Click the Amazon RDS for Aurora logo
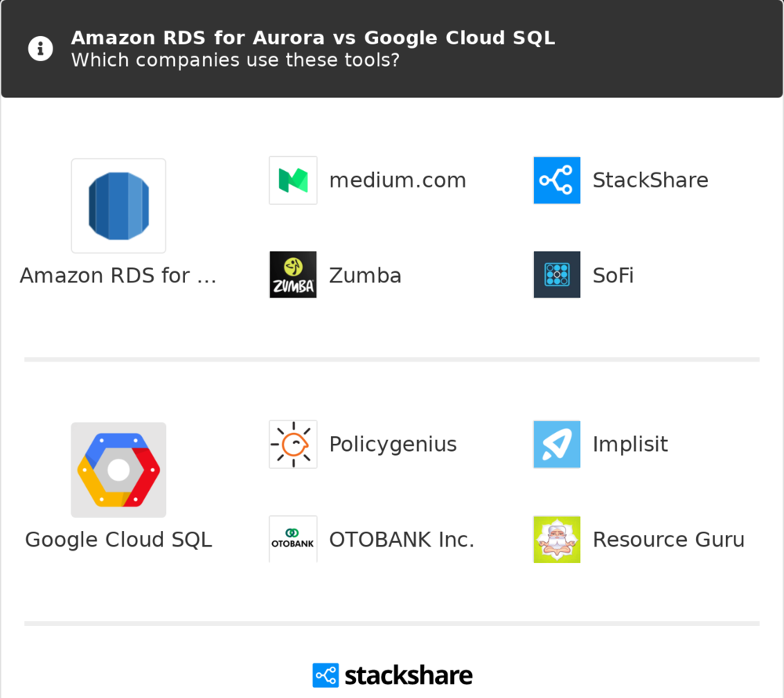Screen dimensions: 784x698 (x=118, y=206)
